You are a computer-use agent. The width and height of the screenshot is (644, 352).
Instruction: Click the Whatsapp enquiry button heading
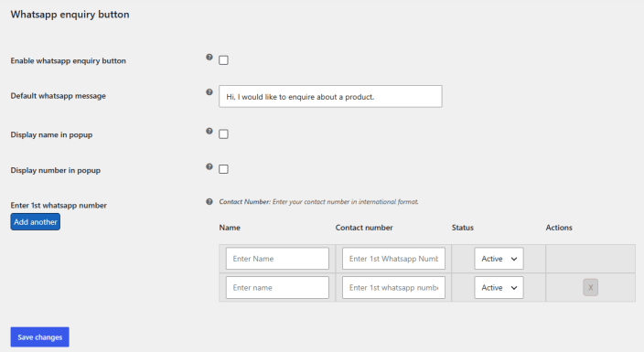point(70,15)
